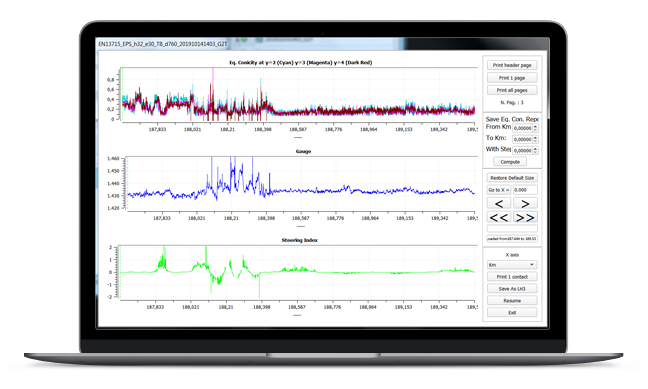The height and width of the screenshot is (389, 648).
Task: Click the Resume button
Action: click(512, 301)
